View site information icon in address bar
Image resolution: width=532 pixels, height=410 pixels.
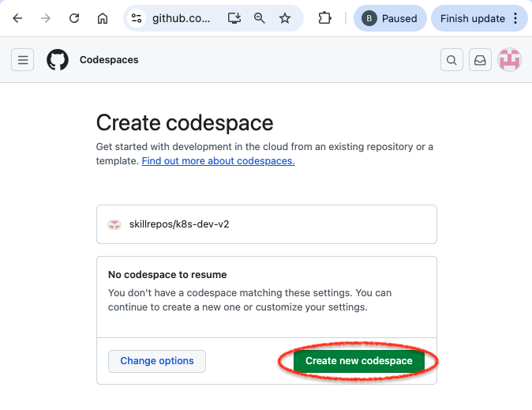pos(137,18)
